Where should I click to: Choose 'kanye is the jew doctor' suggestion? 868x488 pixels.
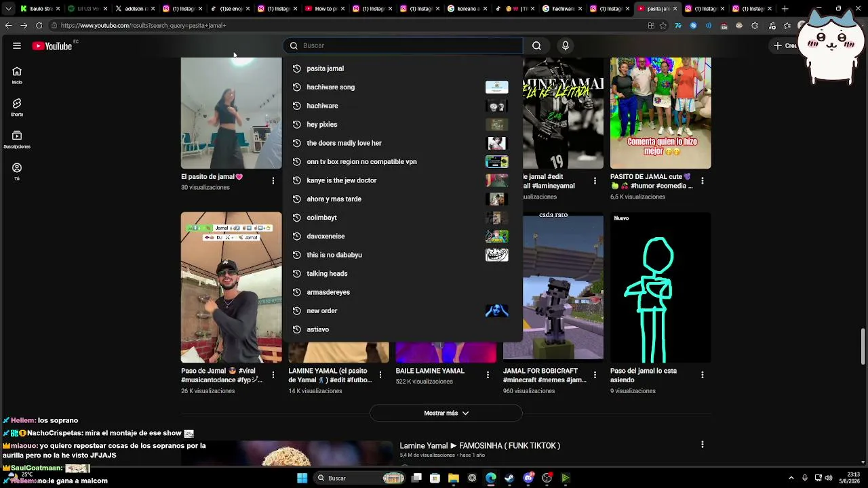click(403, 180)
